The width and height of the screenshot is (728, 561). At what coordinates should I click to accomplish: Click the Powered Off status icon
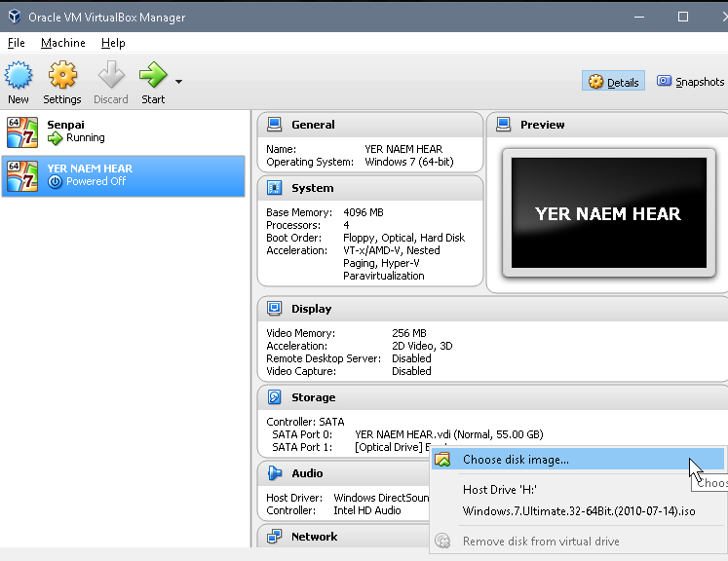(x=55, y=181)
